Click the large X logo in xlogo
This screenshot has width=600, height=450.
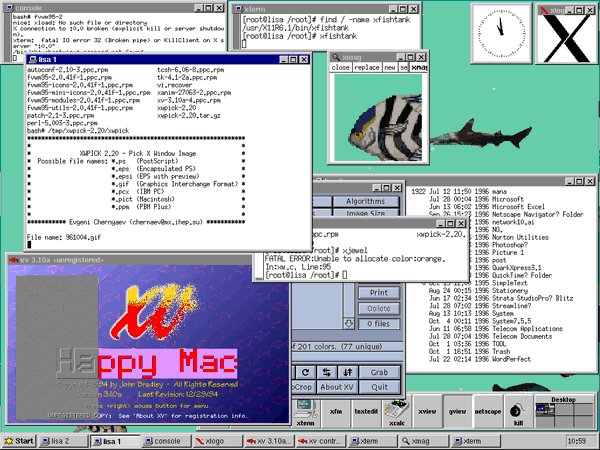(566, 38)
